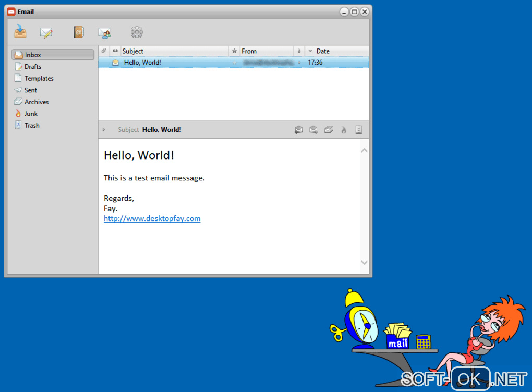This screenshot has width=532, height=392.
Task: Toggle junk dot on Hello, World! message
Action: (x=299, y=63)
